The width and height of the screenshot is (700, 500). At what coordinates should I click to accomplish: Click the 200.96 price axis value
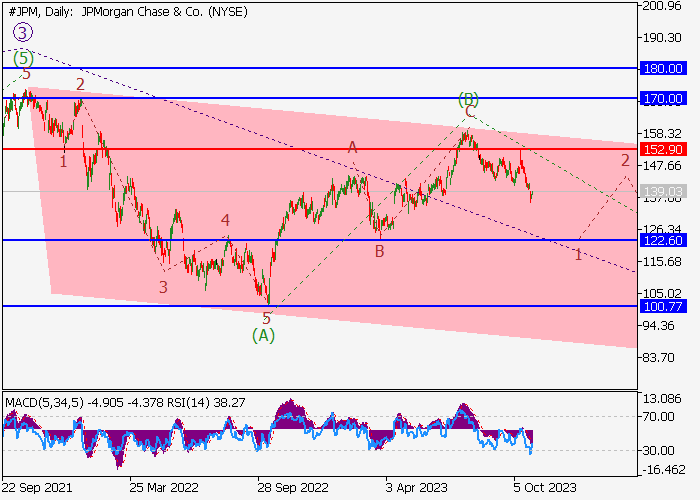[x=662, y=6]
